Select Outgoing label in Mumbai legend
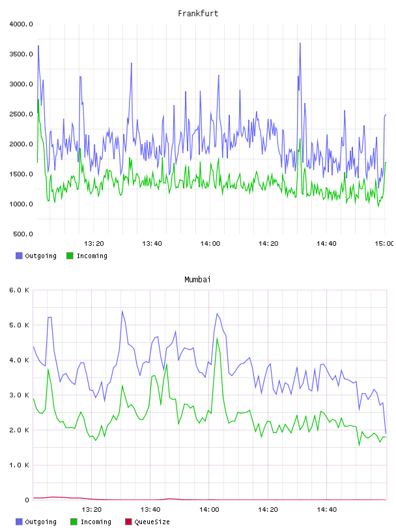This screenshot has width=396, height=532. [x=40, y=522]
